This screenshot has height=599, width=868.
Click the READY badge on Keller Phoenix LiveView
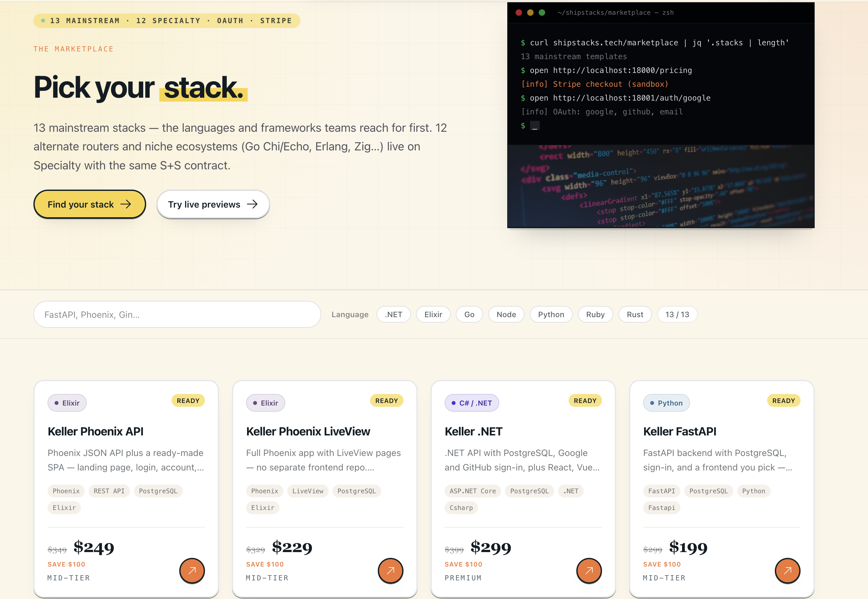pos(386,401)
